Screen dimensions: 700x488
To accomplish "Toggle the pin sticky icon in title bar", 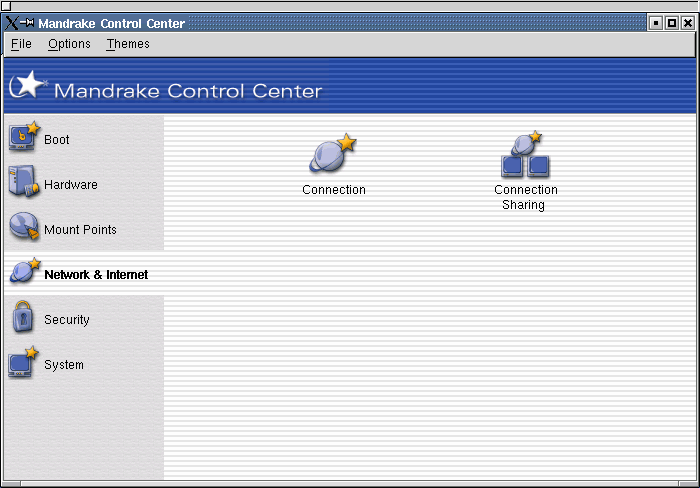I will coord(27,22).
